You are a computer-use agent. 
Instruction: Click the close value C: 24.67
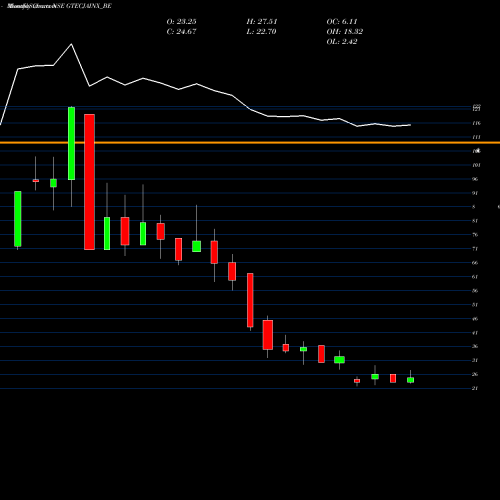coord(181,31)
